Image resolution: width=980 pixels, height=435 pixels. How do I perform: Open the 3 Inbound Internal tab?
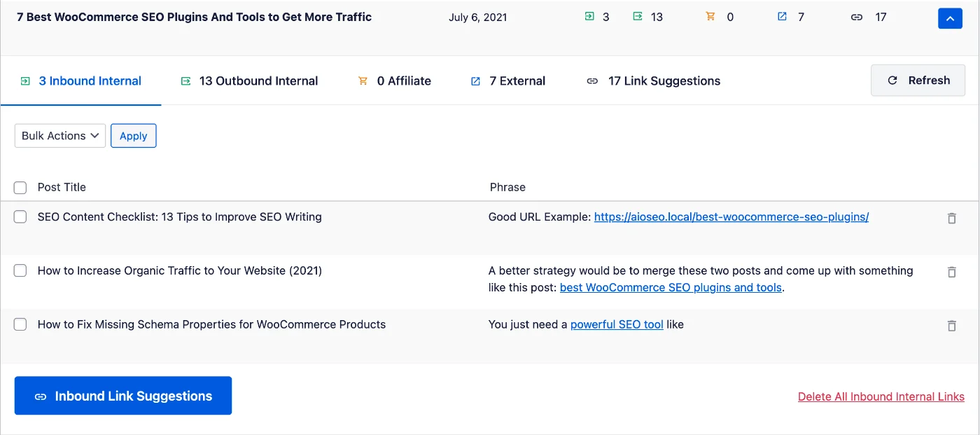81,81
